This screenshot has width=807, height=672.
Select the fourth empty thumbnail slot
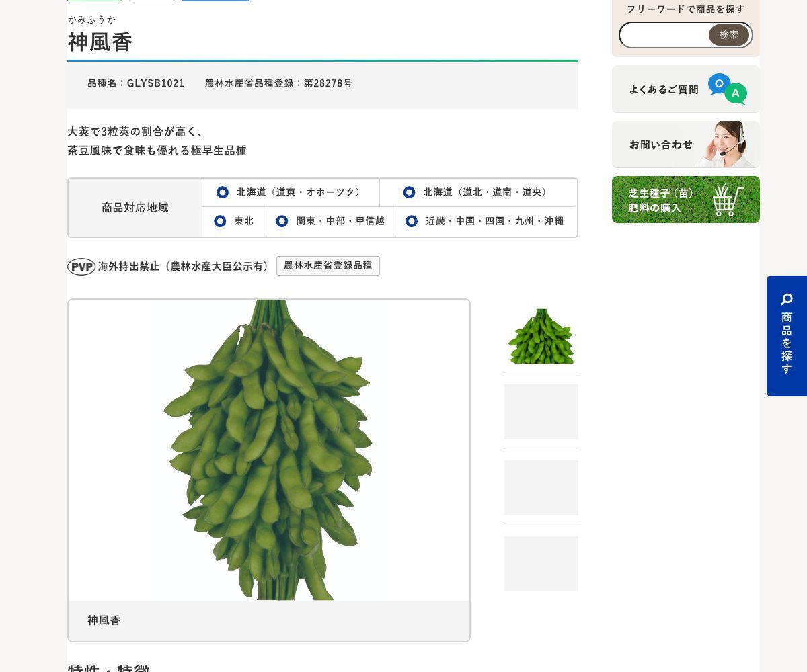[x=541, y=564]
